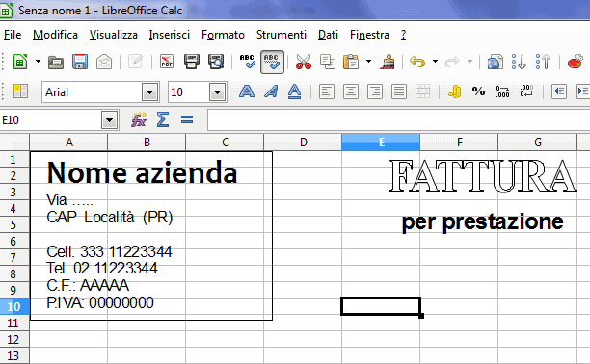Click the Sum sigma icon
590x364 pixels.
click(163, 119)
